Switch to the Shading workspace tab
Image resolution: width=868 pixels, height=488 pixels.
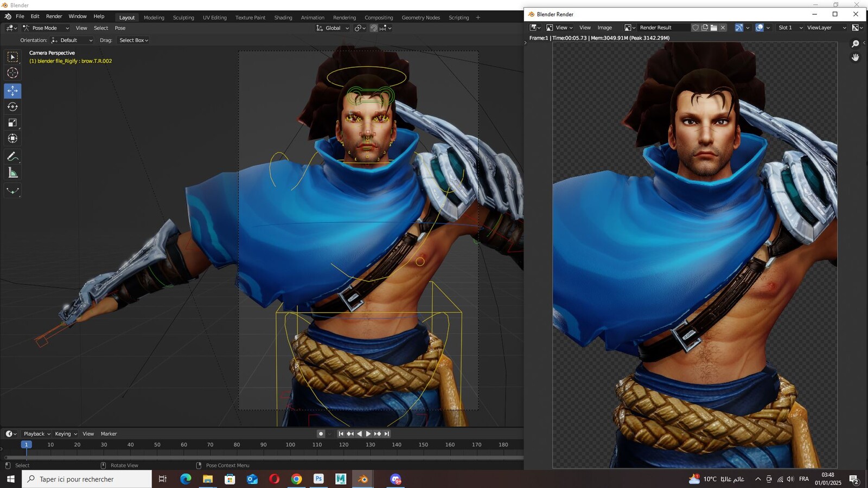click(x=283, y=18)
